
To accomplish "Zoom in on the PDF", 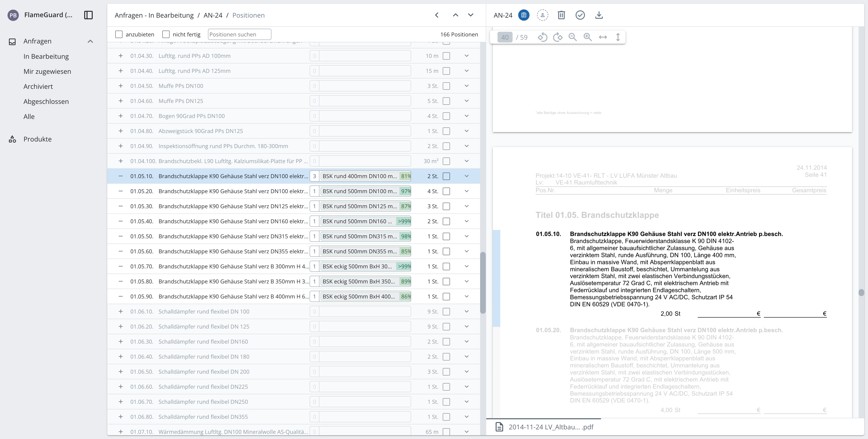I will click(588, 37).
